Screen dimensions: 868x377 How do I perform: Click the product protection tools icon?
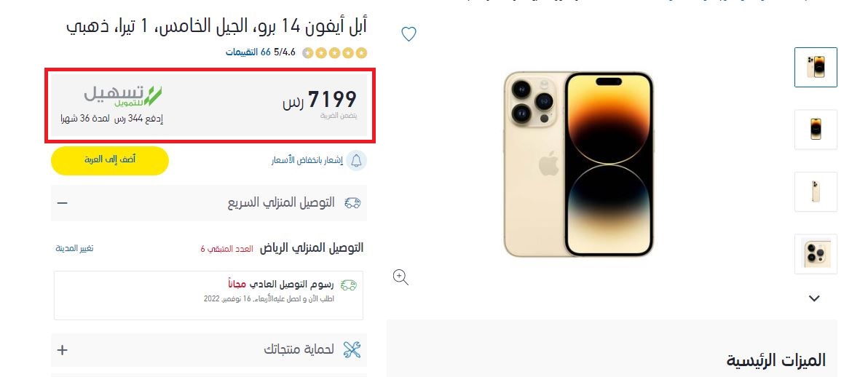(x=352, y=349)
